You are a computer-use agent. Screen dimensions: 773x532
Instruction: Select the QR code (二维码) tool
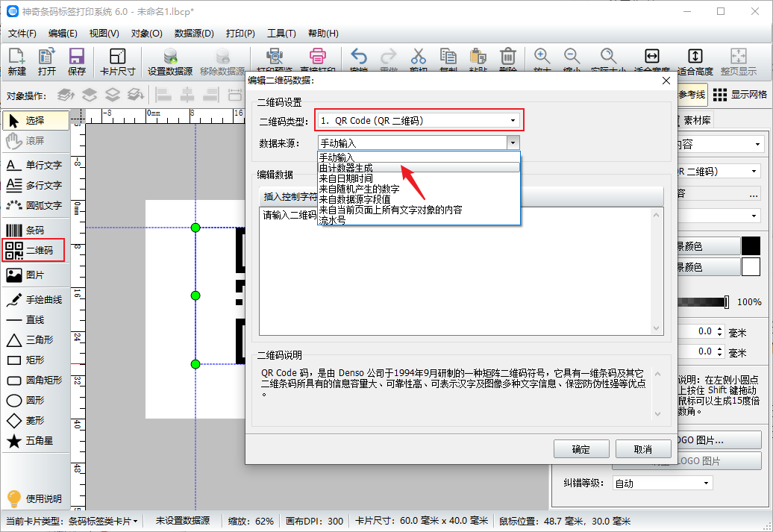click(34, 251)
